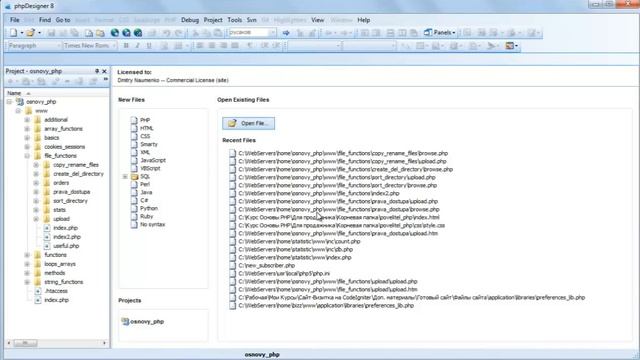Open the Project menu
The image size is (640, 360).
click(213, 20)
